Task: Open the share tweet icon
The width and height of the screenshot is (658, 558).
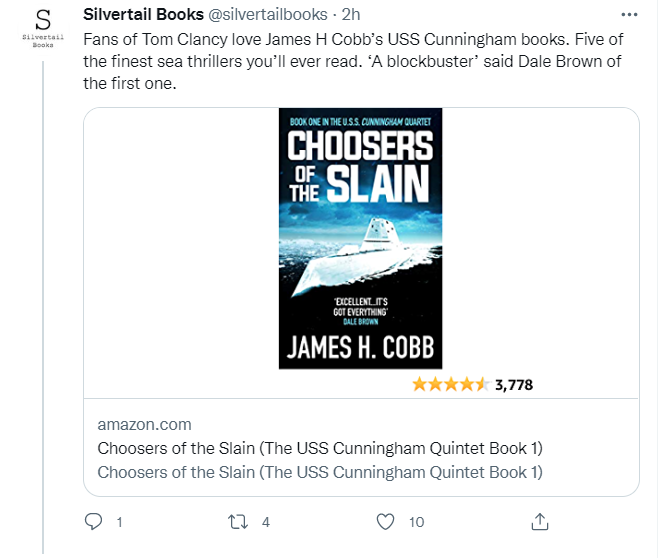Action: coord(539,521)
